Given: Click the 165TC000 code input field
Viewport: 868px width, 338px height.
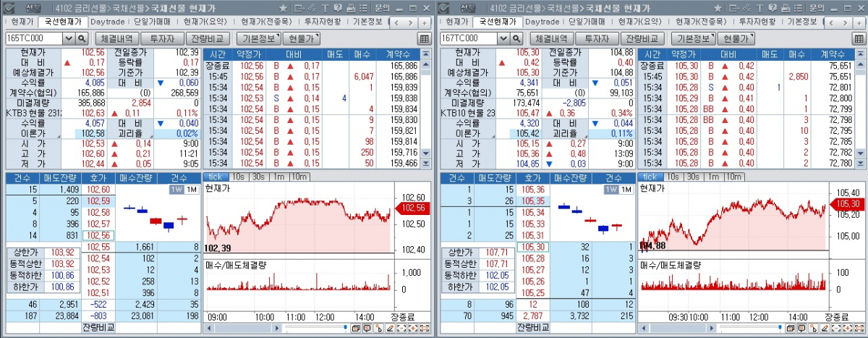Looking at the screenshot, I should tap(34, 38).
